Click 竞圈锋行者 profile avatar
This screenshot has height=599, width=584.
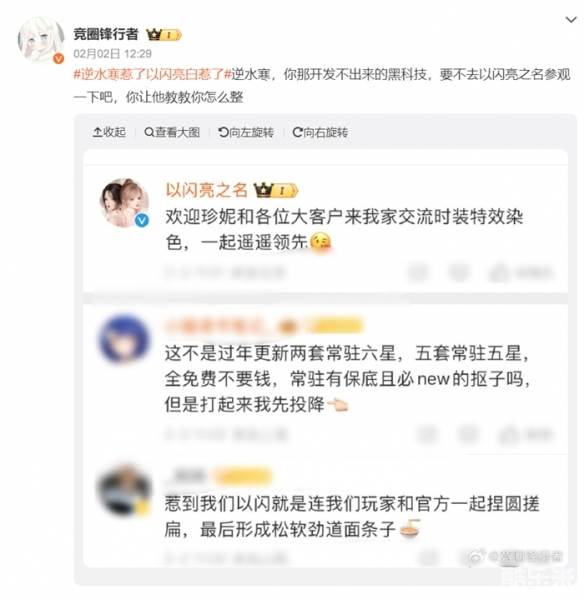pos(40,40)
